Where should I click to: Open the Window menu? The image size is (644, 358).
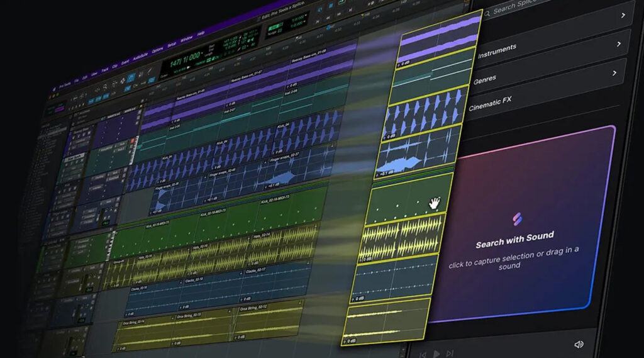[186, 38]
